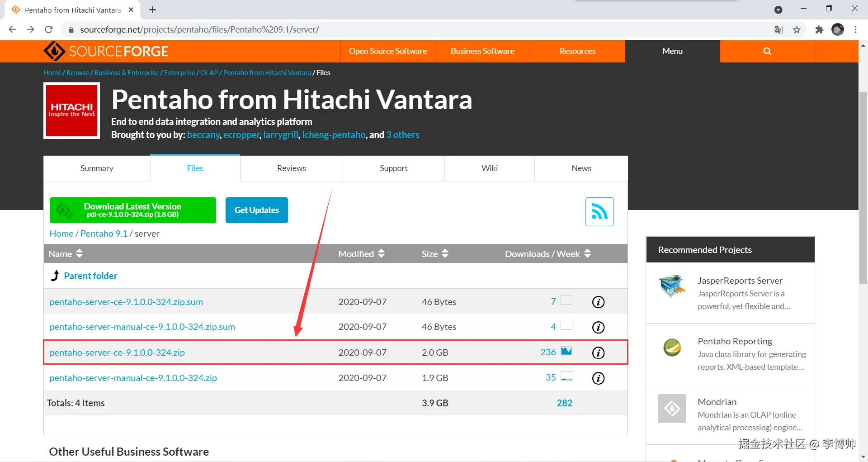Open the search magnifier in the header
The image size is (868, 462).
pyautogui.click(x=767, y=51)
